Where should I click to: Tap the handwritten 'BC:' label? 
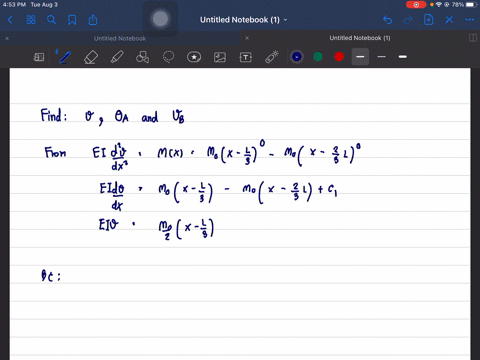point(51,276)
